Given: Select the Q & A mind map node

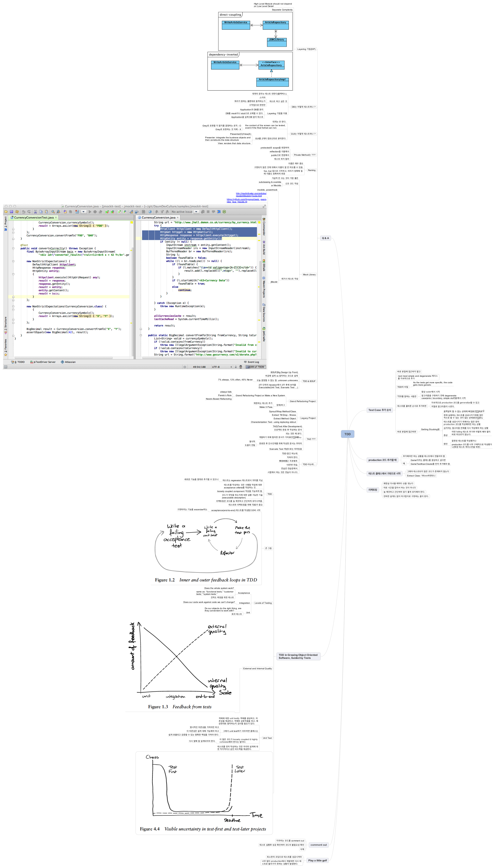Looking at the screenshot, I should pyautogui.click(x=325, y=238).
